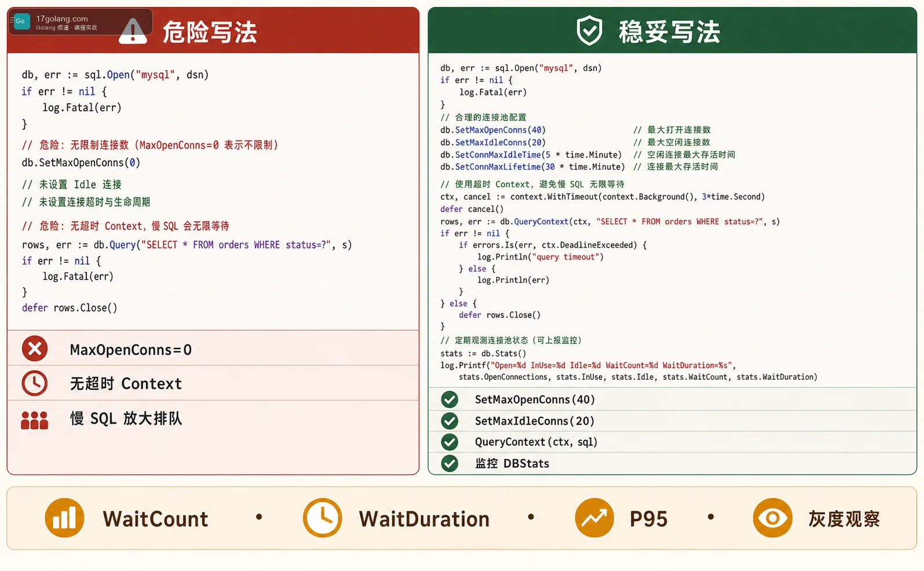Click the comment 未设置 Idle 连接

tap(72, 185)
